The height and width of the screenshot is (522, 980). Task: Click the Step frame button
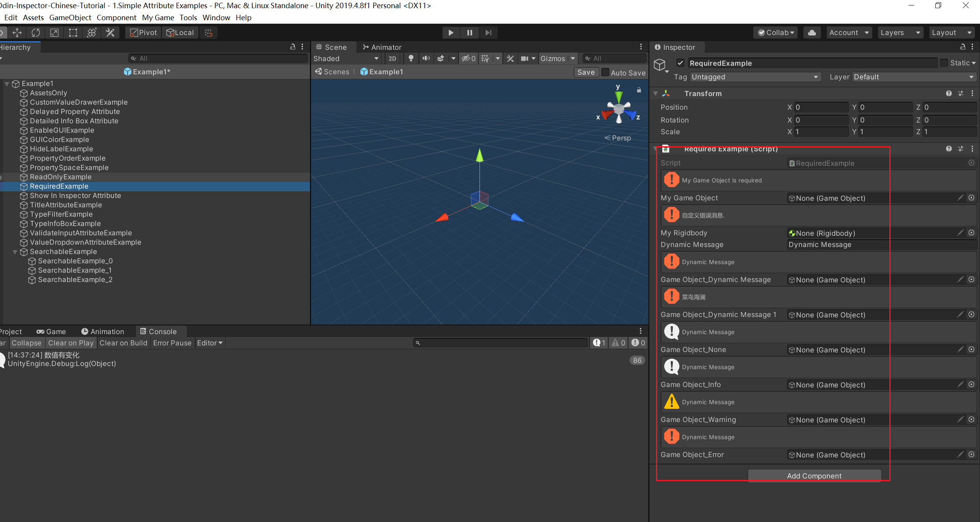tap(488, 33)
